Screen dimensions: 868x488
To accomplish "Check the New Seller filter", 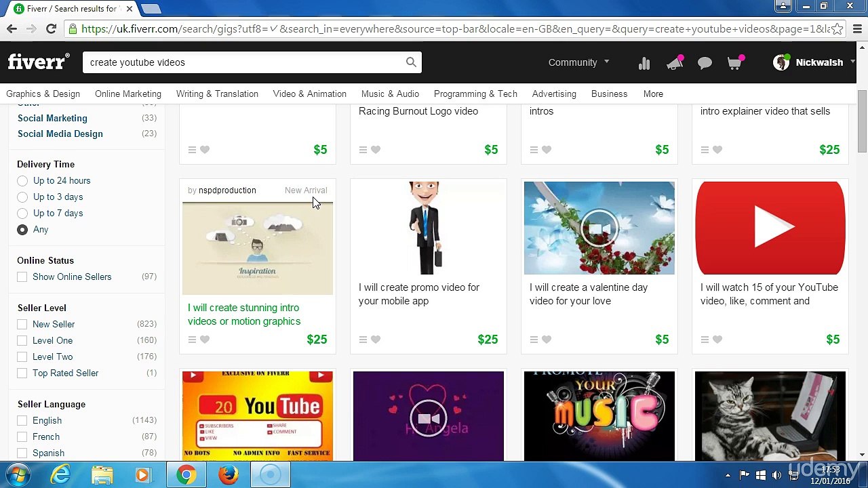I will pyautogui.click(x=22, y=325).
